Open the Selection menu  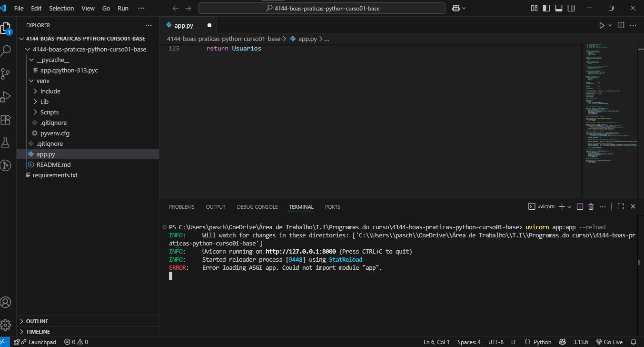click(x=62, y=8)
